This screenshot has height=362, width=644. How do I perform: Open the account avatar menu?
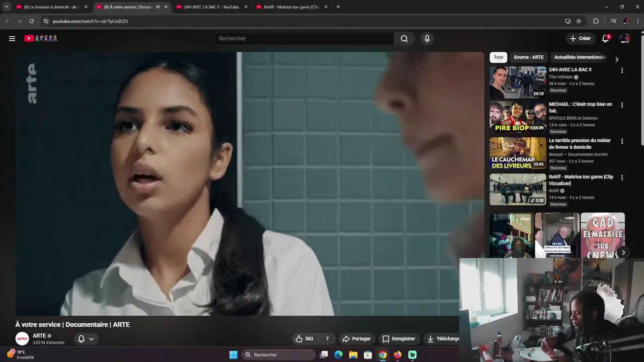pyautogui.click(x=624, y=38)
